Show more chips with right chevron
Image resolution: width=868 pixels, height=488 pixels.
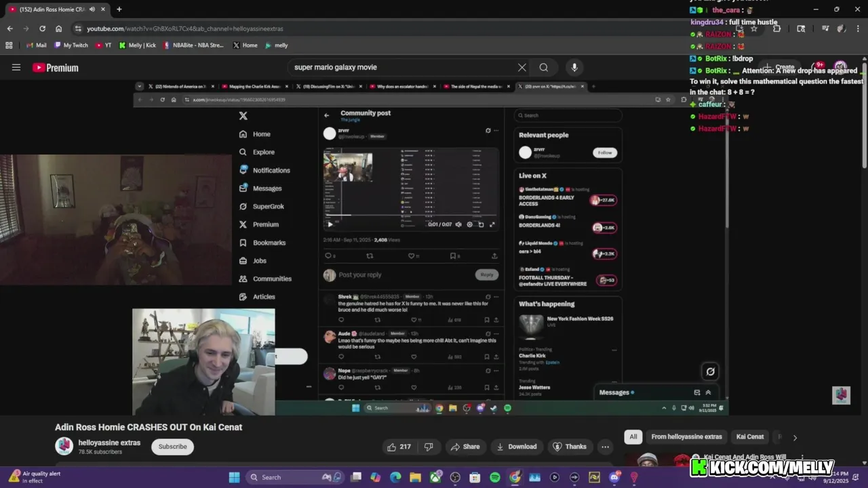795,437
